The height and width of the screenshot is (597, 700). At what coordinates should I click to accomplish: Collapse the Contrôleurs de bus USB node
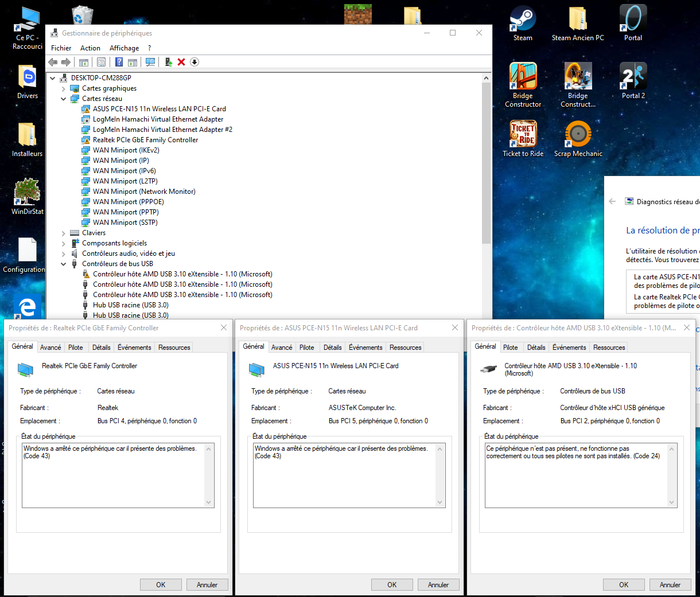tap(64, 264)
